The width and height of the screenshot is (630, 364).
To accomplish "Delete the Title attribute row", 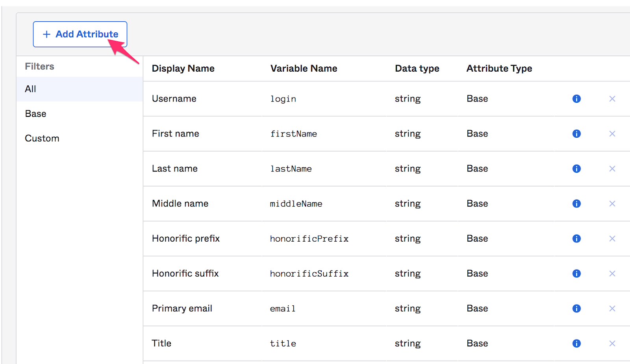I will tap(612, 344).
